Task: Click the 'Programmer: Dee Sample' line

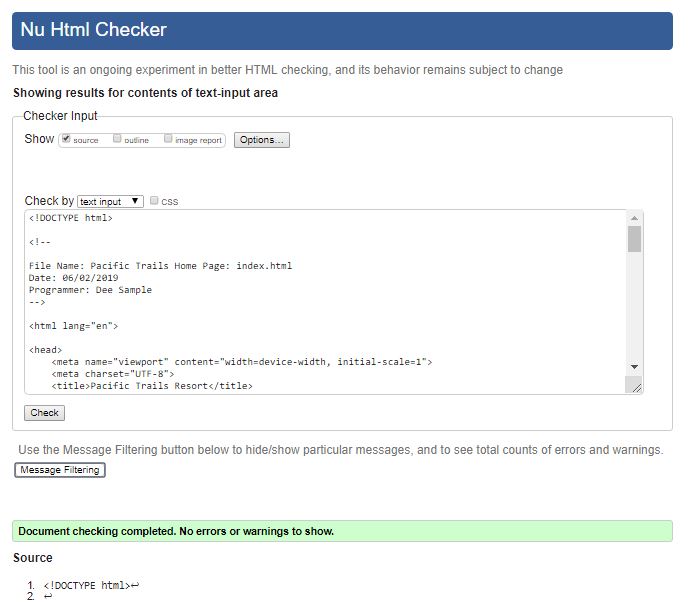Action: (90, 290)
